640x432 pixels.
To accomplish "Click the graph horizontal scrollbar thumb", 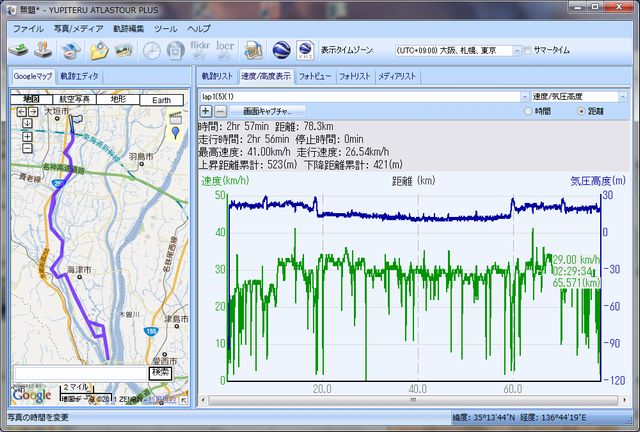I will coord(413,400).
